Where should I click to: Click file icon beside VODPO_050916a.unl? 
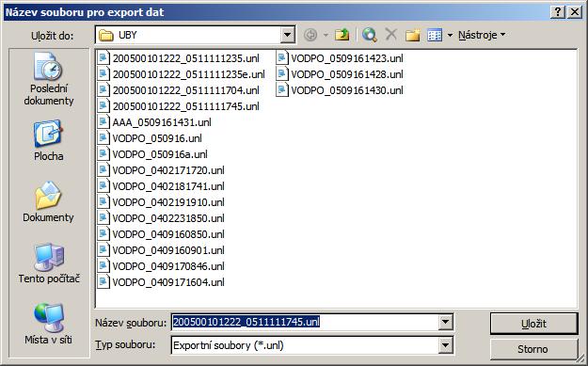(x=103, y=154)
